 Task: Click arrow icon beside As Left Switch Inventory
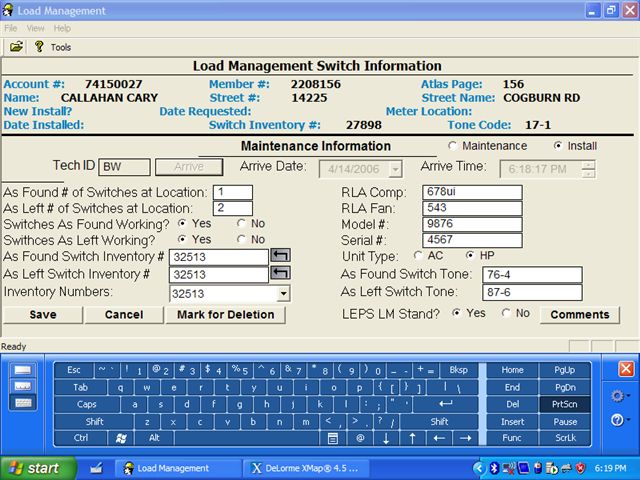281,274
